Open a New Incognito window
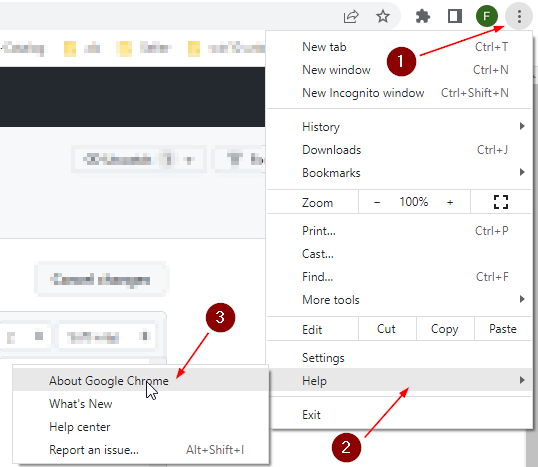The image size is (538, 467). coord(399,93)
